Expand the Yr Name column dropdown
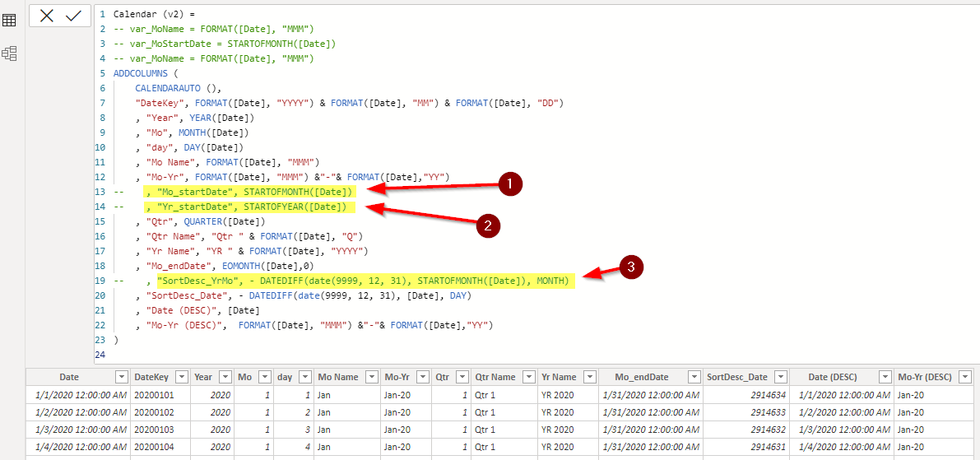Screen dimensions: 980x460 coord(589,377)
